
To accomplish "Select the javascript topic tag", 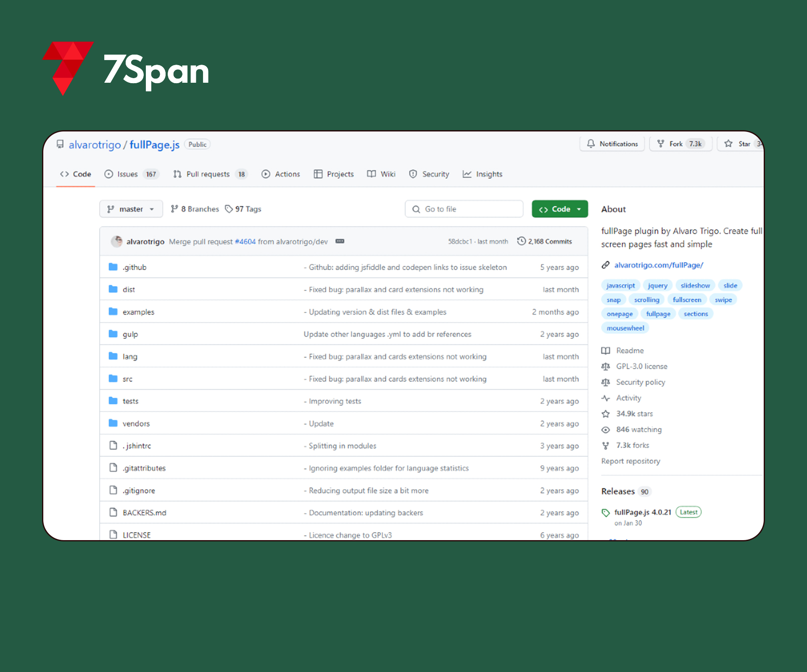I will coord(621,286).
